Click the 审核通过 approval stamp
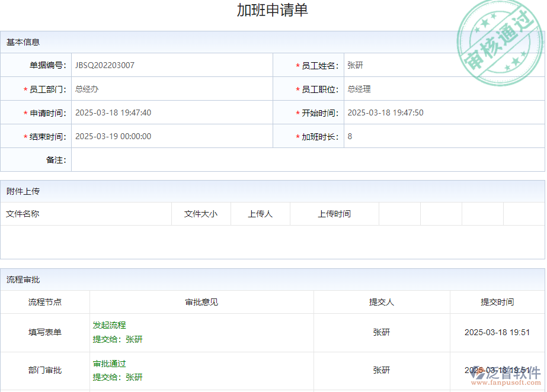547x392 pixels. point(498,43)
